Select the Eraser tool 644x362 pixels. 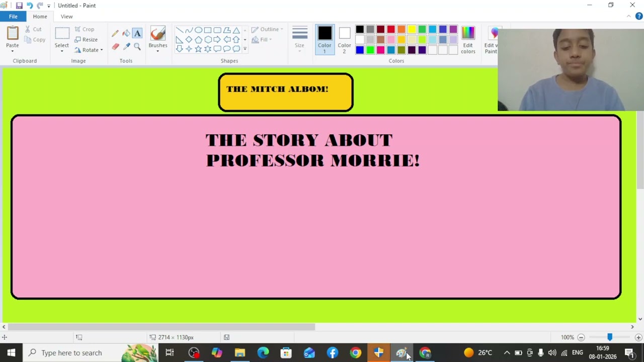point(115,46)
